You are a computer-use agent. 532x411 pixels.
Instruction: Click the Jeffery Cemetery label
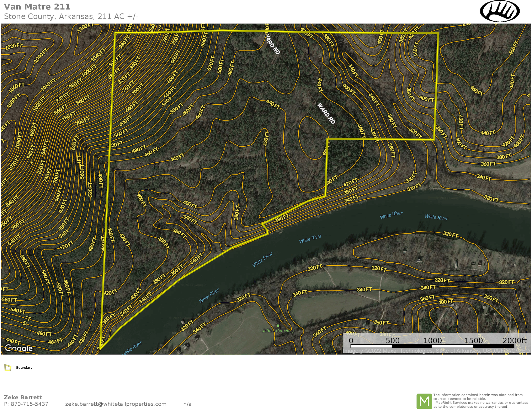(278, 331)
